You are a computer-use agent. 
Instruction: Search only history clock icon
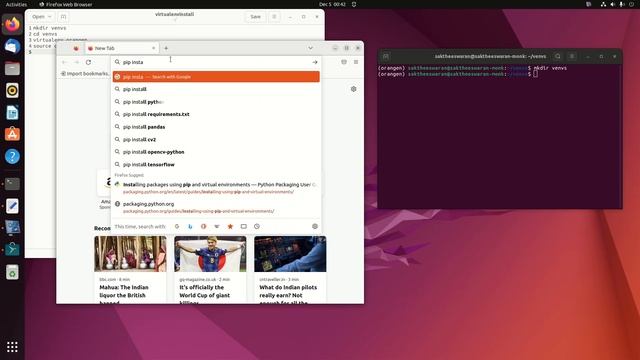(x=257, y=227)
